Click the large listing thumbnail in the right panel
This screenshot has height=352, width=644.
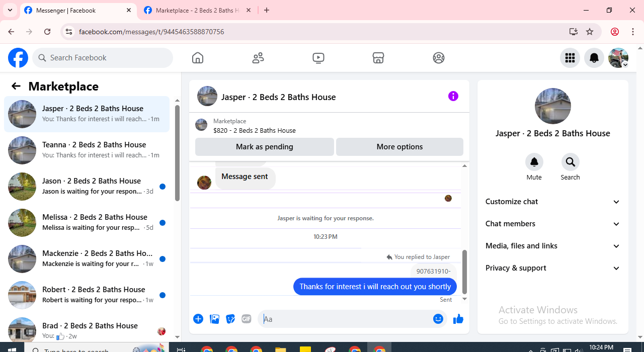553,106
